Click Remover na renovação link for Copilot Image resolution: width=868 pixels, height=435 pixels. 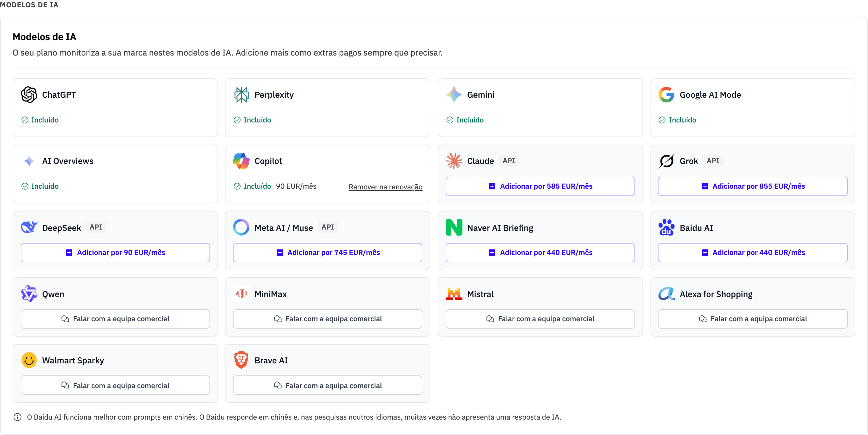point(385,187)
